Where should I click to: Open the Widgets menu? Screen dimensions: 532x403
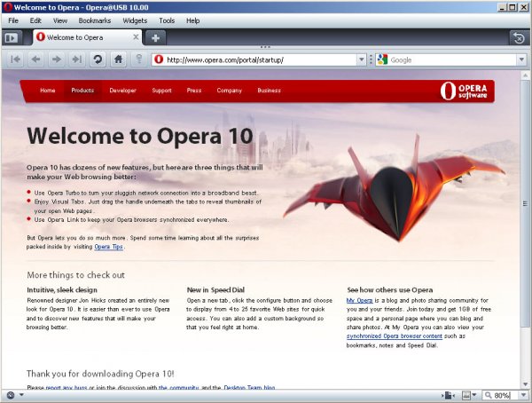[x=135, y=20]
